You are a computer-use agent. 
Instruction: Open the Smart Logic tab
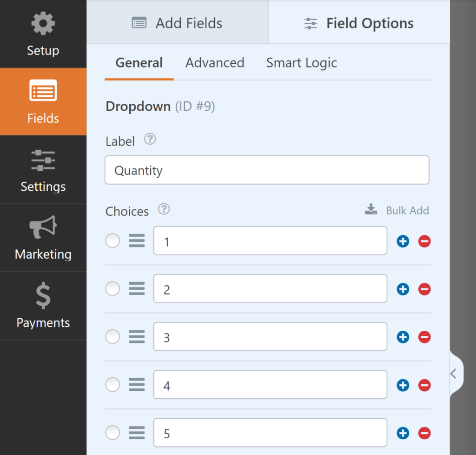301,63
